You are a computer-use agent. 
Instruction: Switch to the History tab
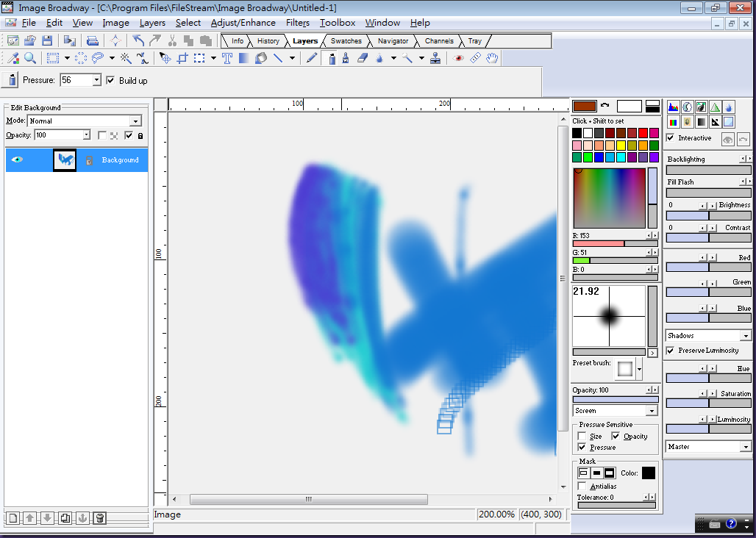click(x=268, y=41)
